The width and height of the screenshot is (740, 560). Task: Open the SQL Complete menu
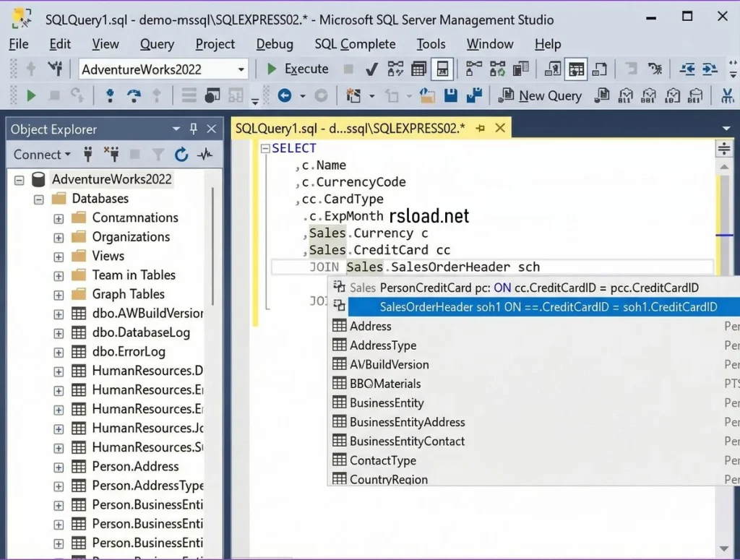pyautogui.click(x=355, y=44)
